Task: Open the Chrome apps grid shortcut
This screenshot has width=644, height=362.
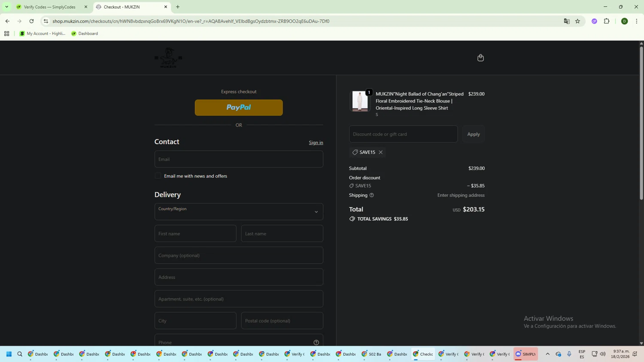Action: [7, 33]
